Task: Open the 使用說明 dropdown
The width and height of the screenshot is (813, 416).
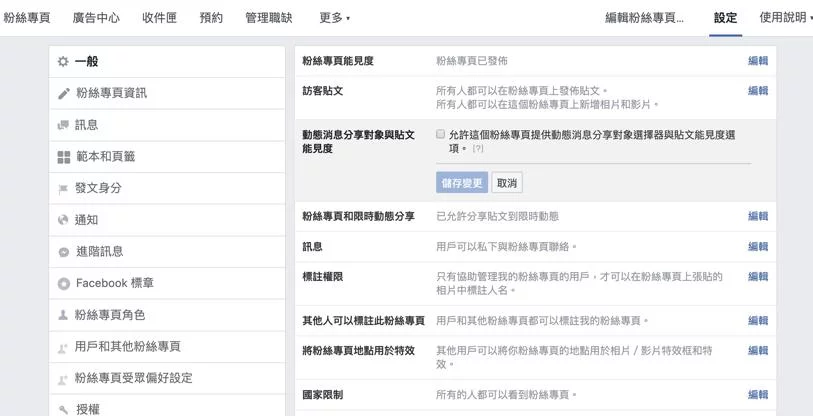Action: [x=785, y=18]
